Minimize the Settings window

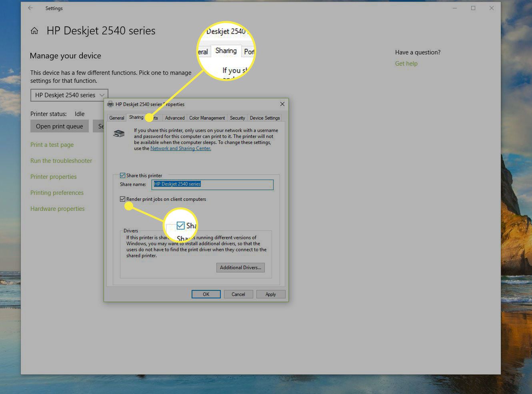(455, 8)
